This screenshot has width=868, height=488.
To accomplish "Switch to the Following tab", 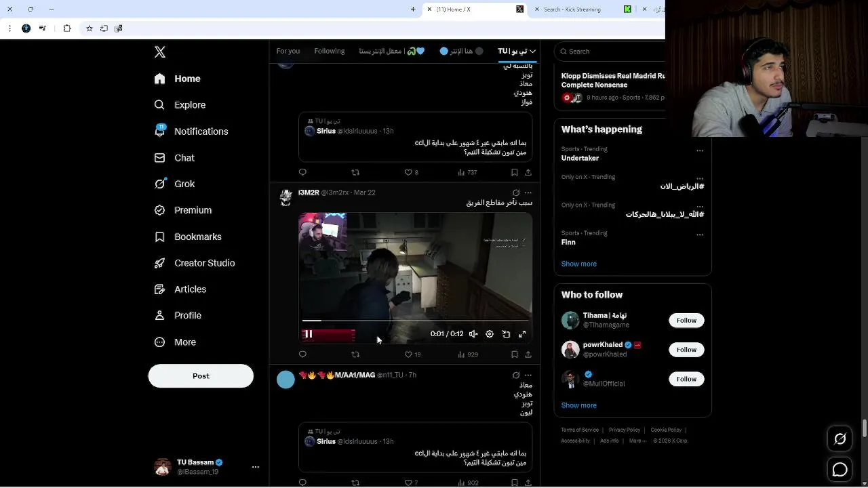I will pos(330,52).
